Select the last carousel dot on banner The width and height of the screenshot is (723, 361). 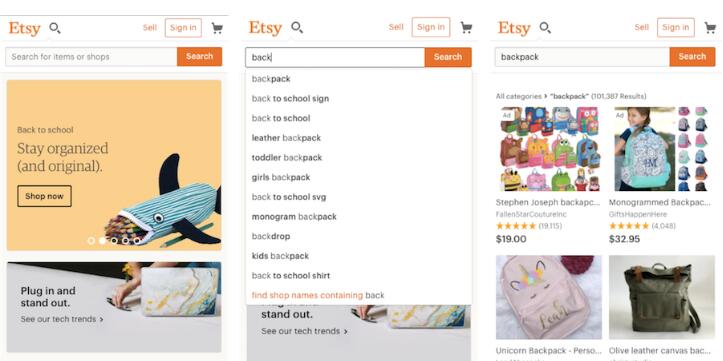pos(137,240)
